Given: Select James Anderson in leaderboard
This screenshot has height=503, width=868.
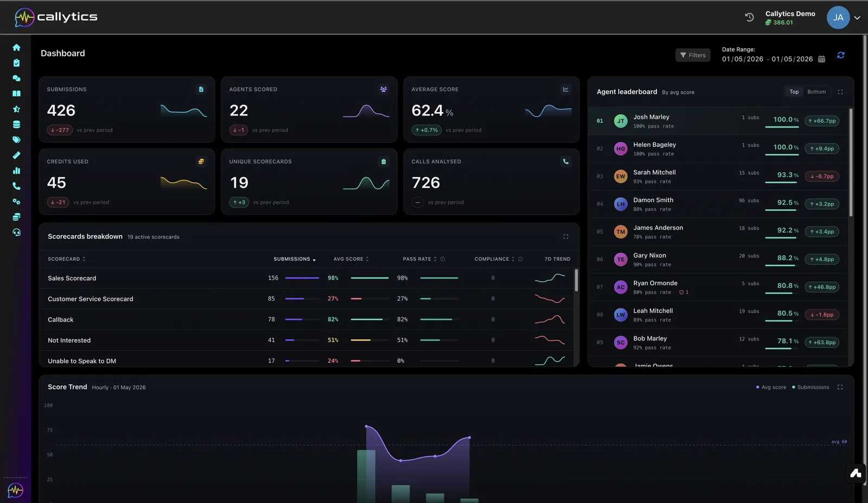Looking at the screenshot, I should click(x=718, y=231).
